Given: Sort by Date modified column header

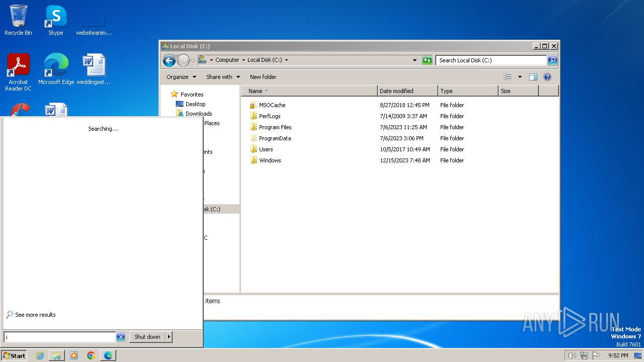Looking at the screenshot, I should pos(408,91).
